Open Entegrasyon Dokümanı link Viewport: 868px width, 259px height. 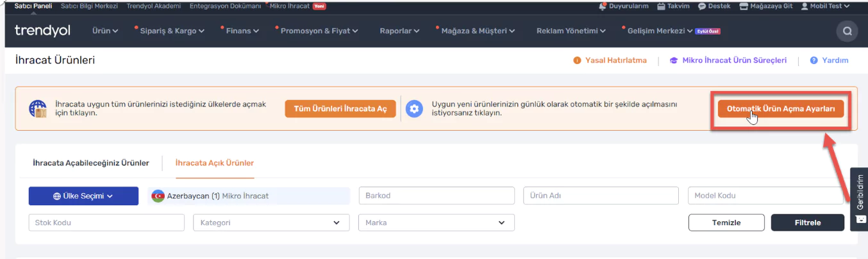[x=226, y=6]
